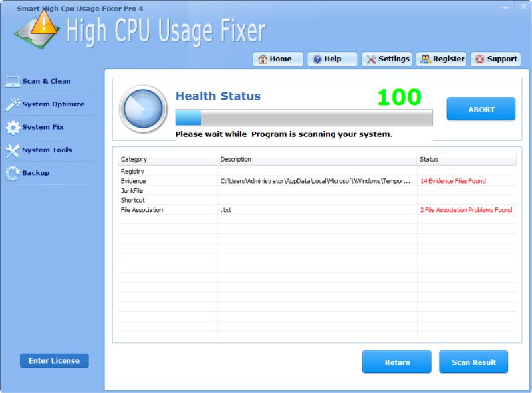Viewport: 532px width, 393px height.
Task: Click the System Tools wrench icon
Action: pyautogui.click(x=13, y=150)
